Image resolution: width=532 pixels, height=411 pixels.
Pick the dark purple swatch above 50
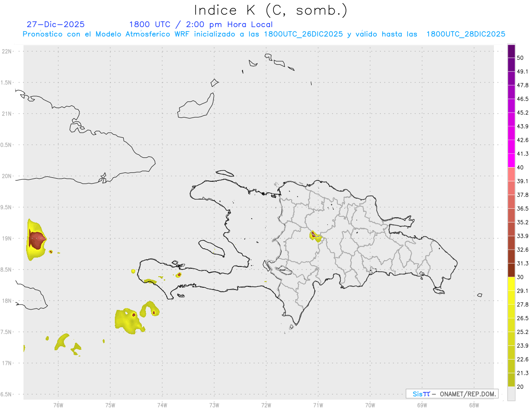[x=511, y=51]
